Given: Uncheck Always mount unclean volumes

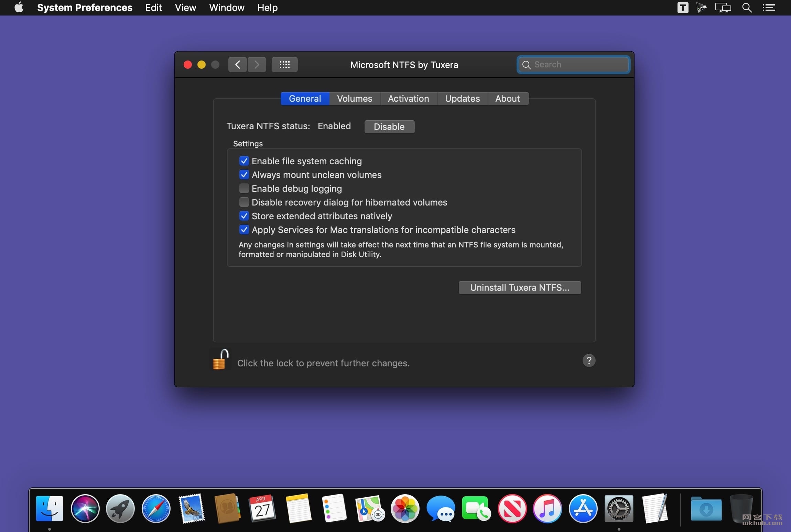Looking at the screenshot, I should 244,175.
